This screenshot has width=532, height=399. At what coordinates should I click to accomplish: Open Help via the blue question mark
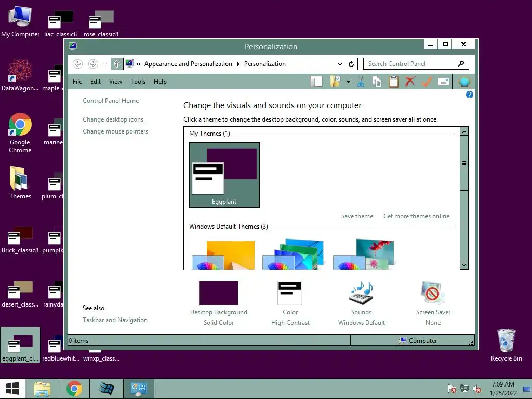click(x=470, y=95)
